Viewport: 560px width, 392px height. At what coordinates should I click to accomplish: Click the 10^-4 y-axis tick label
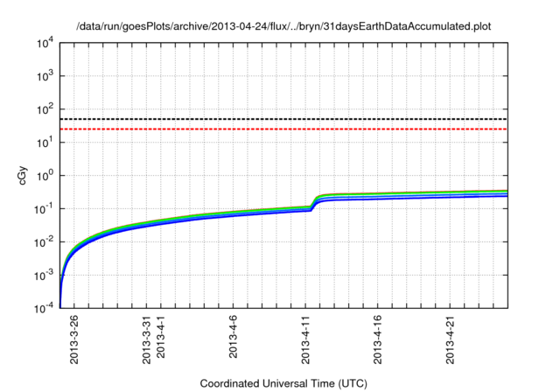point(44,309)
